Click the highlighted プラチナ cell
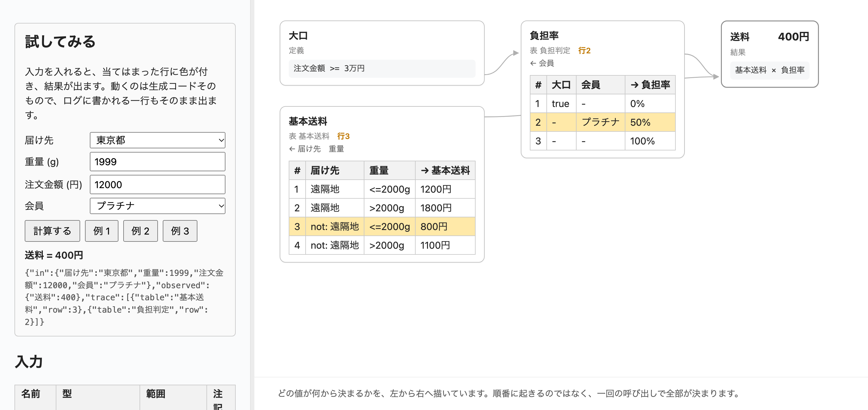 pos(600,122)
